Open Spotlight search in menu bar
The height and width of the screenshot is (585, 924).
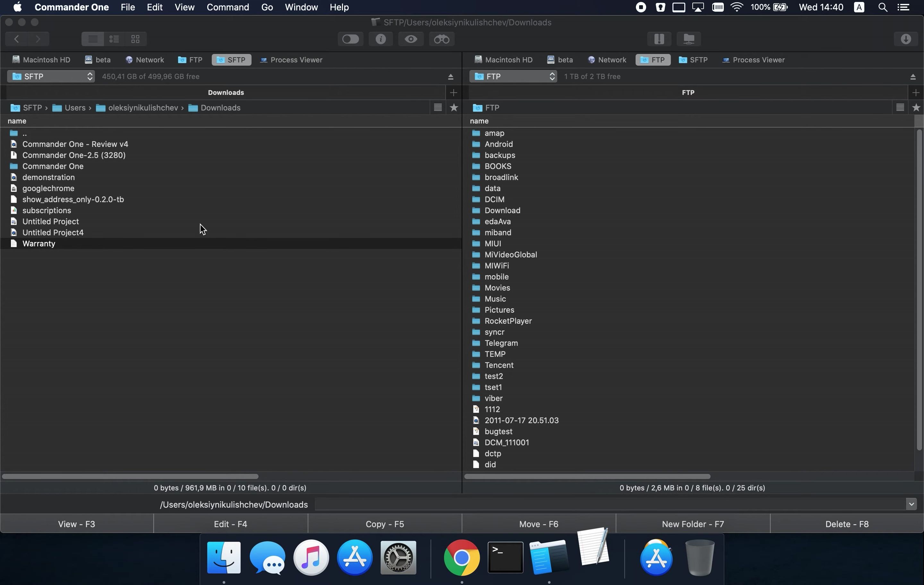pyautogui.click(x=883, y=7)
